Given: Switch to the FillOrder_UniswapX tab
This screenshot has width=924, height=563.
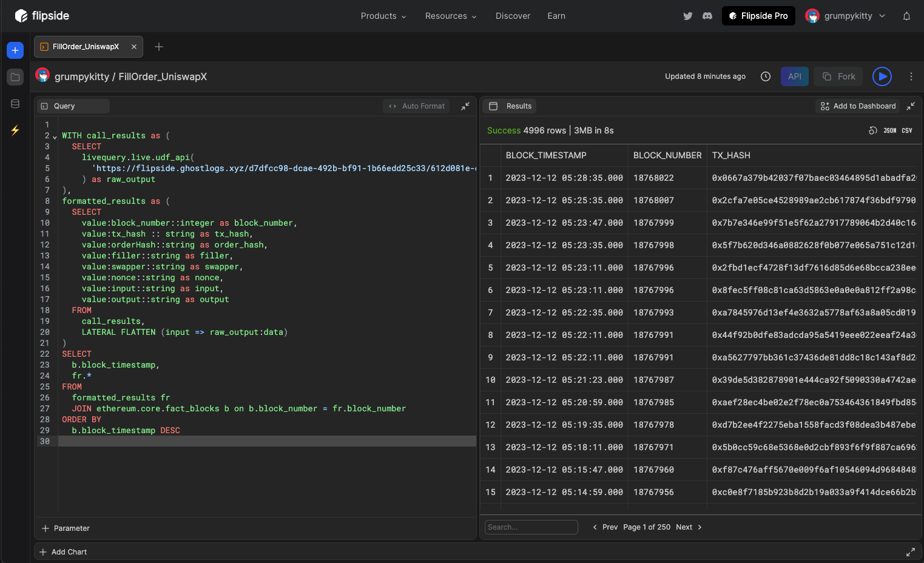Looking at the screenshot, I should tap(86, 47).
